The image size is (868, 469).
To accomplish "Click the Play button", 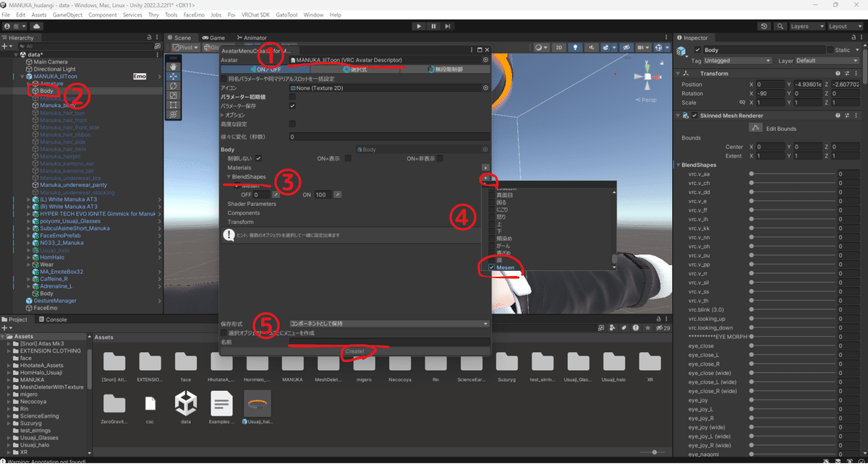I will [419, 26].
